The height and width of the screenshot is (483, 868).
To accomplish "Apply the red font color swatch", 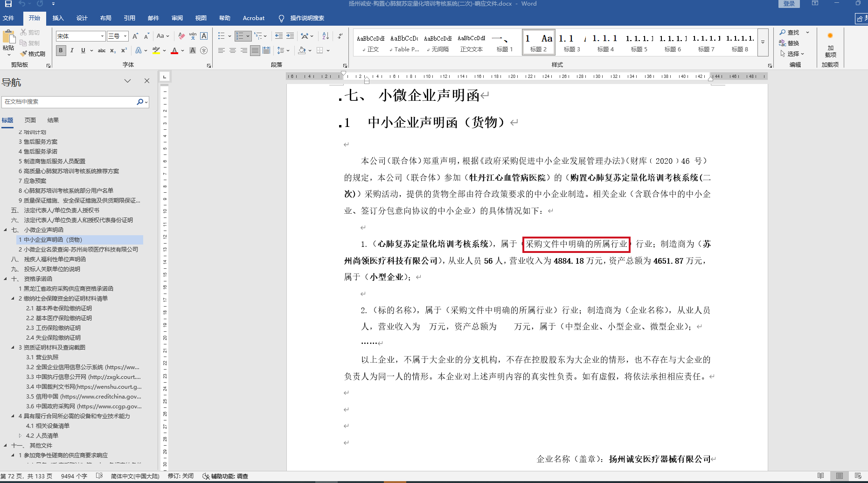I will coord(174,50).
